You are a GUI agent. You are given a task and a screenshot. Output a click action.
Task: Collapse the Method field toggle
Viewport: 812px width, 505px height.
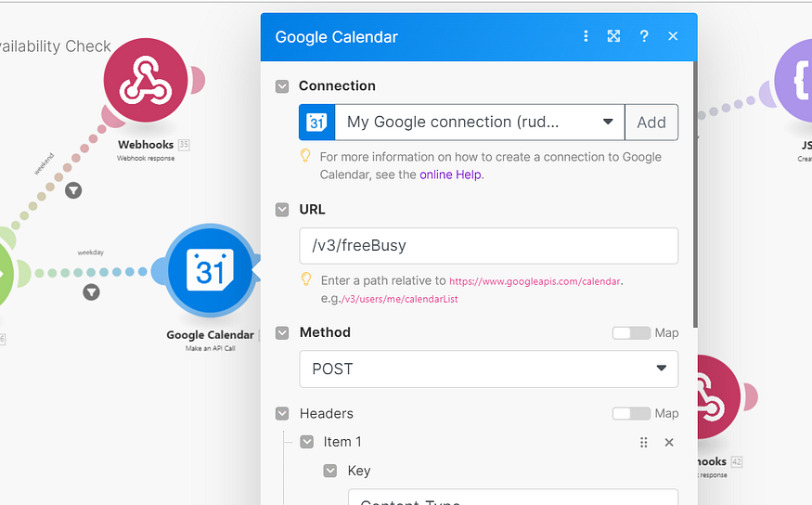tap(282, 332)
